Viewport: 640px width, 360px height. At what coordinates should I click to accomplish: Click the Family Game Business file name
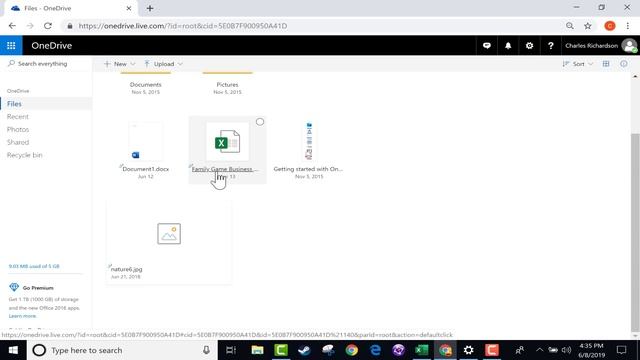point(224,169)
